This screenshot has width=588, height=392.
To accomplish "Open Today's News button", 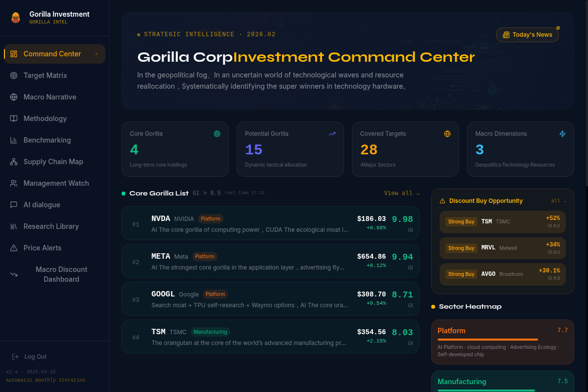I will click(527, 35).
